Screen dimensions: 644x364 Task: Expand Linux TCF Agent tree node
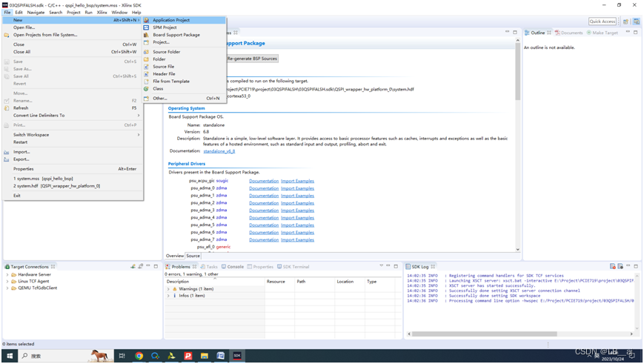pyautogui.click(x=7, y=282)
